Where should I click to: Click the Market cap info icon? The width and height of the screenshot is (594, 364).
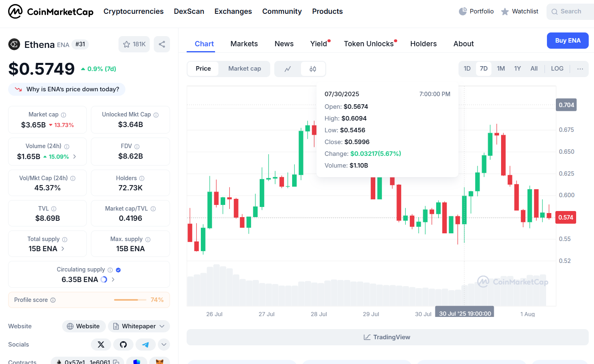(63, 115)
